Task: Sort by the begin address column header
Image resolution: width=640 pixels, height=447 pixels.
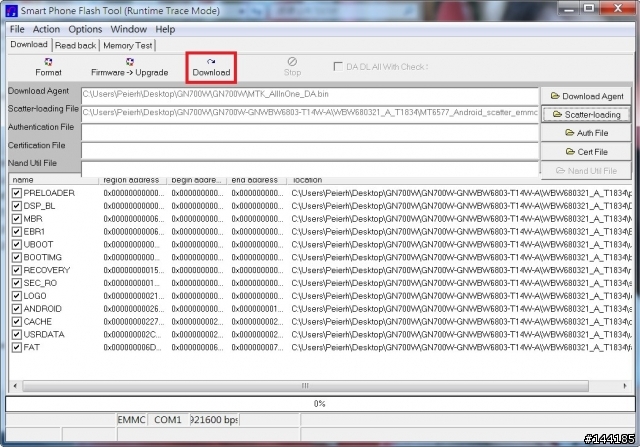Action: coord(197,180)
